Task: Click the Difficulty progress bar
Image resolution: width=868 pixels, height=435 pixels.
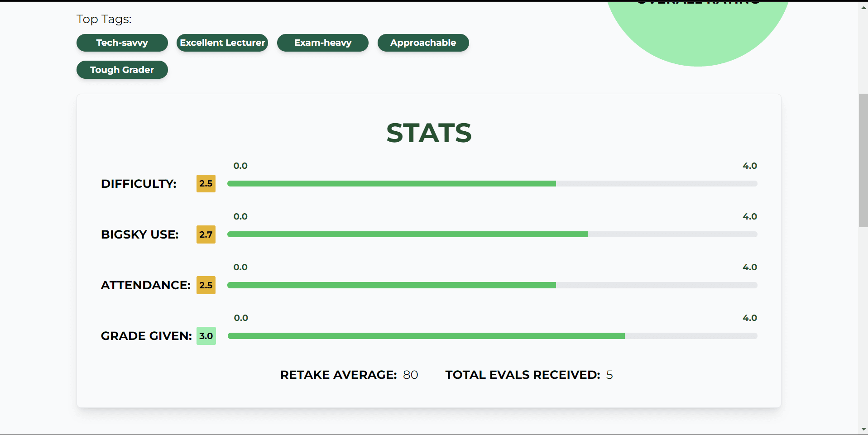Action: 493,183
